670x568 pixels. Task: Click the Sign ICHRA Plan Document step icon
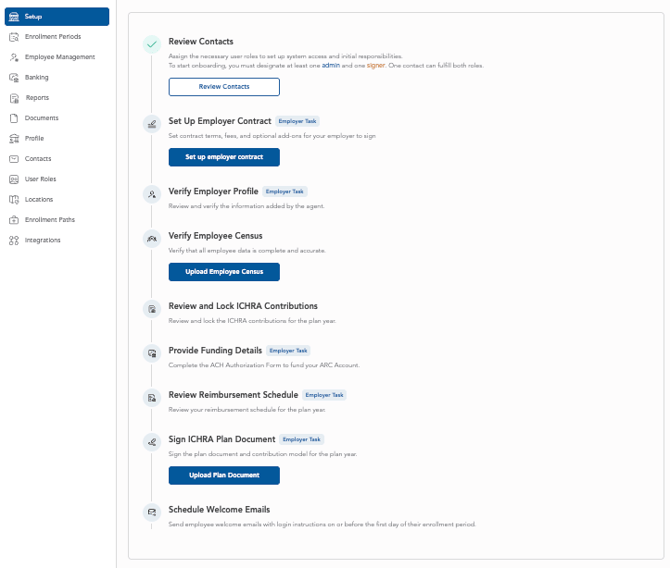click(x=152, y=442)
